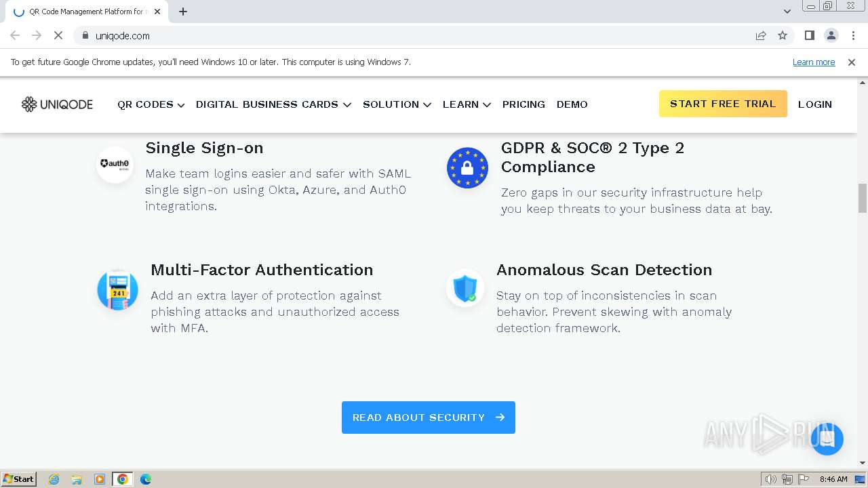This screenshot has height=488, width=868.
Task: Open Chrome side panel
Action: click(x=809, y=36)
